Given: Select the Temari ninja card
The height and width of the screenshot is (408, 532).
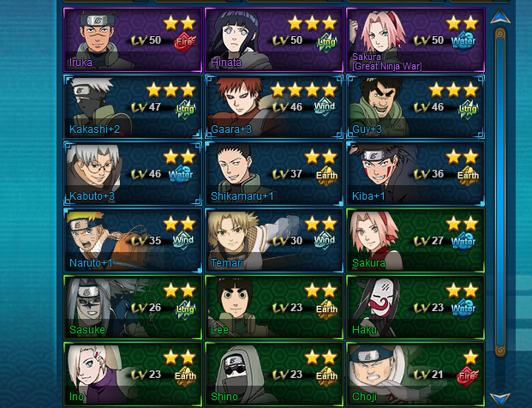Looking at the screenshot, I should [x=274, y=241].
